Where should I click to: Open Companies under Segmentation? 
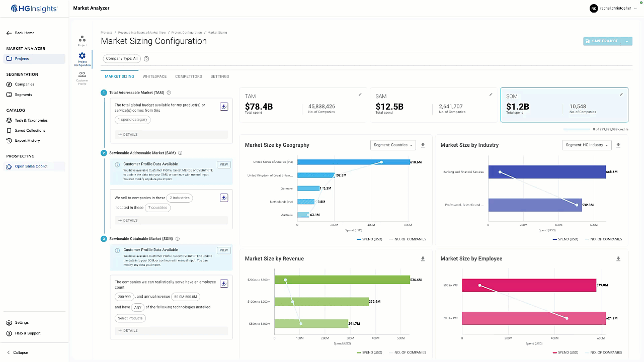click(21, 84)
